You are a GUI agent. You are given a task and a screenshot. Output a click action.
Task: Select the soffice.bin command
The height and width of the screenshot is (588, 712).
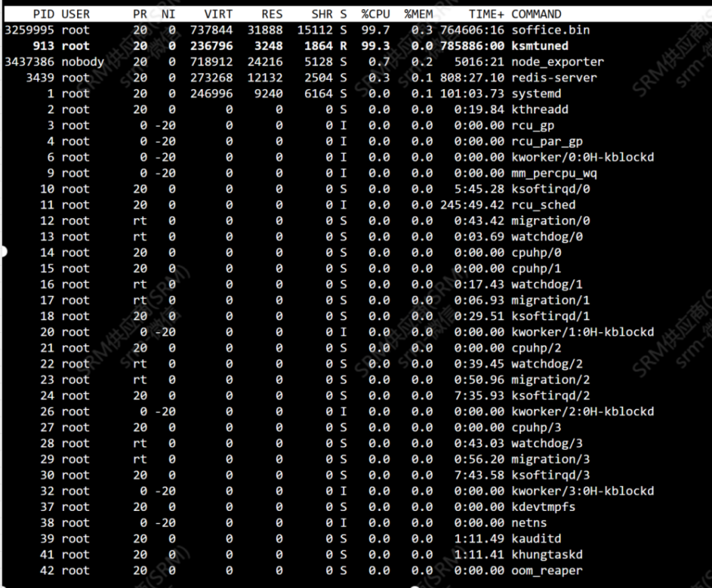[551, 30]
